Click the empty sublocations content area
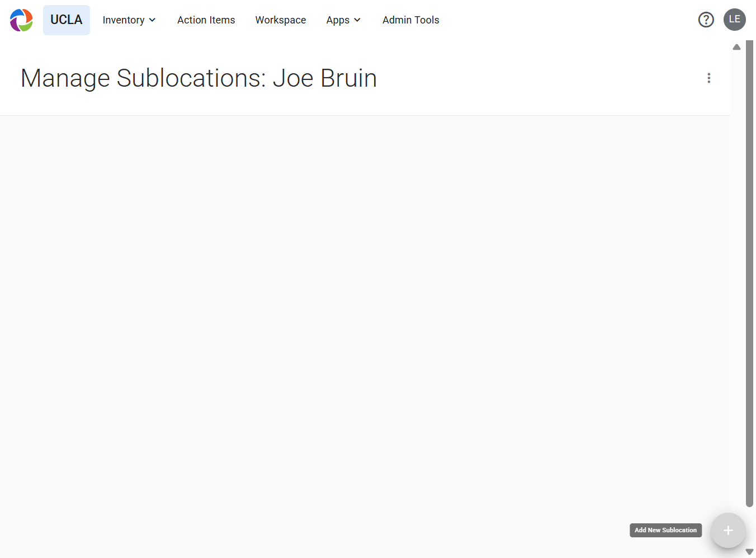The image size is (756, 558). pyautogui.click(x=365, y=335)
